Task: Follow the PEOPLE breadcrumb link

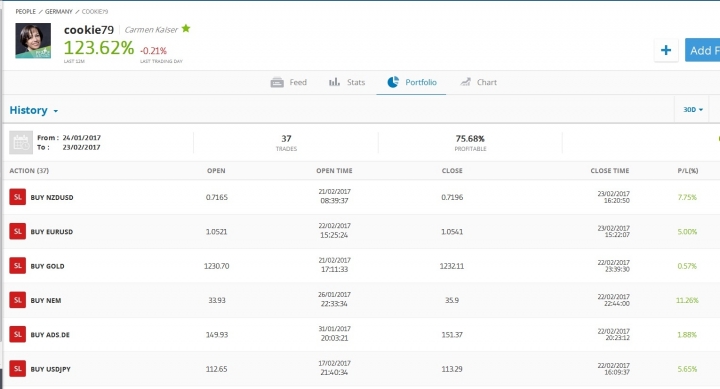Action: [x=25, y=11]
